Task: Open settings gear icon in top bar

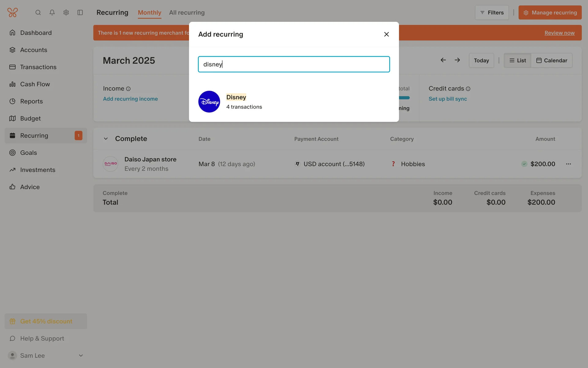Action: coord(66,13)
